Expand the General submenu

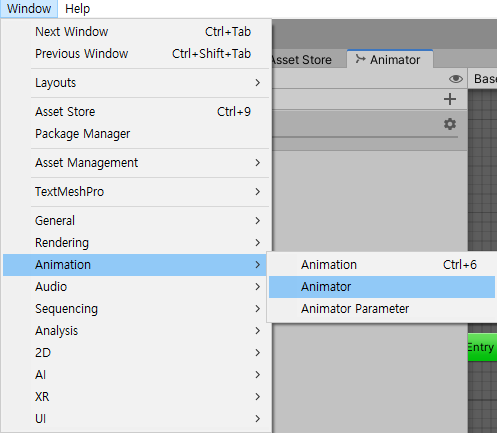point(136,221)
